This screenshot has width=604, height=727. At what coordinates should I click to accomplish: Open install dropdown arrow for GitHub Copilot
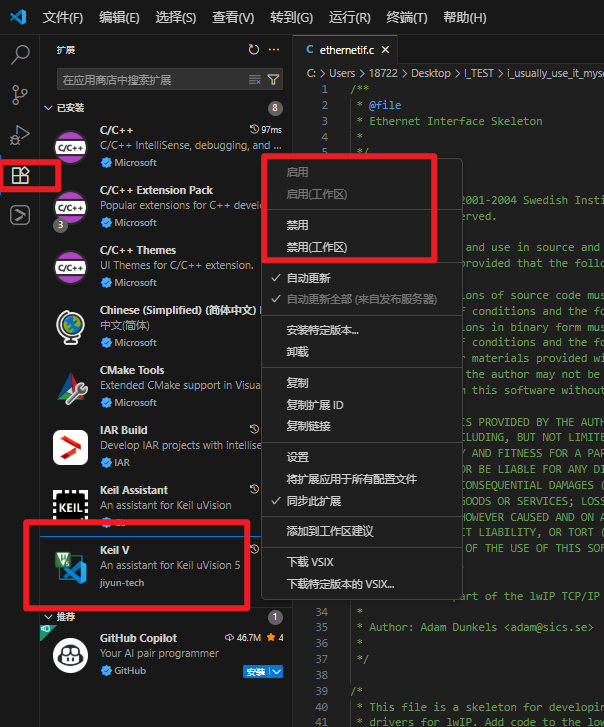(x=277, y=671)
